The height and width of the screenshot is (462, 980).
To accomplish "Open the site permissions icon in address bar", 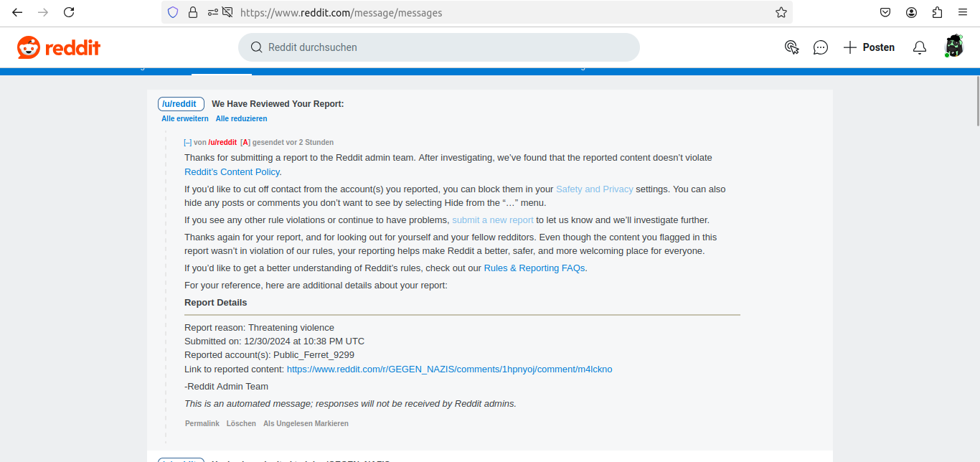I will tap(213, 12).
